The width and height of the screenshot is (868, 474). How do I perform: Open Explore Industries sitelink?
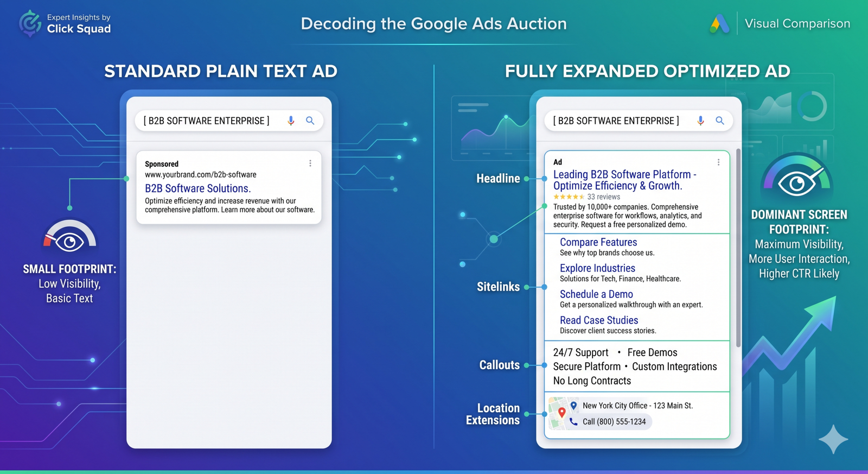[x=597, y=268]
